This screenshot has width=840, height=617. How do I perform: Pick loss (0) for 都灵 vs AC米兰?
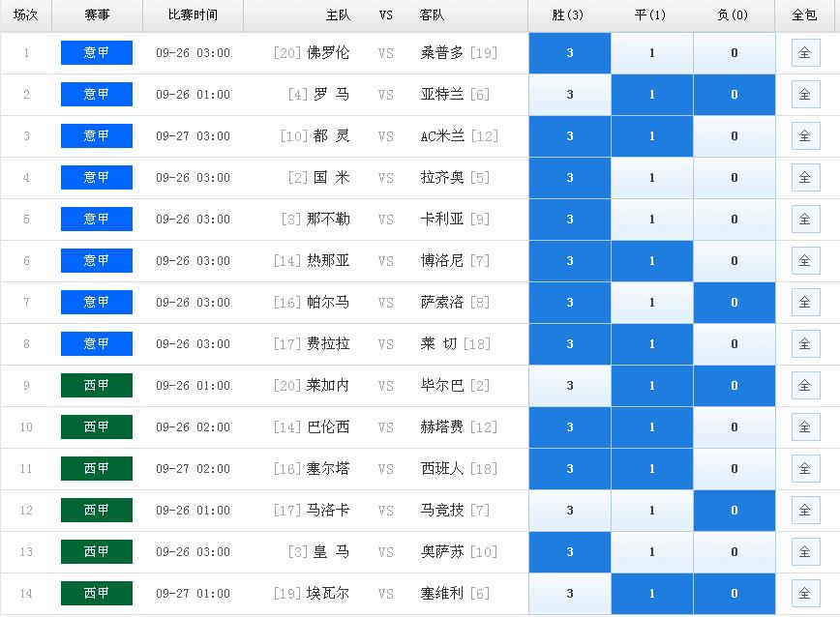[x=734, y=136]
